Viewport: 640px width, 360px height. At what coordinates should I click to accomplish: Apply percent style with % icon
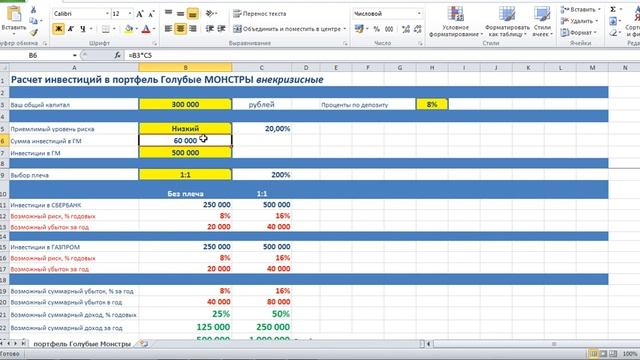(x=376, y=29)
